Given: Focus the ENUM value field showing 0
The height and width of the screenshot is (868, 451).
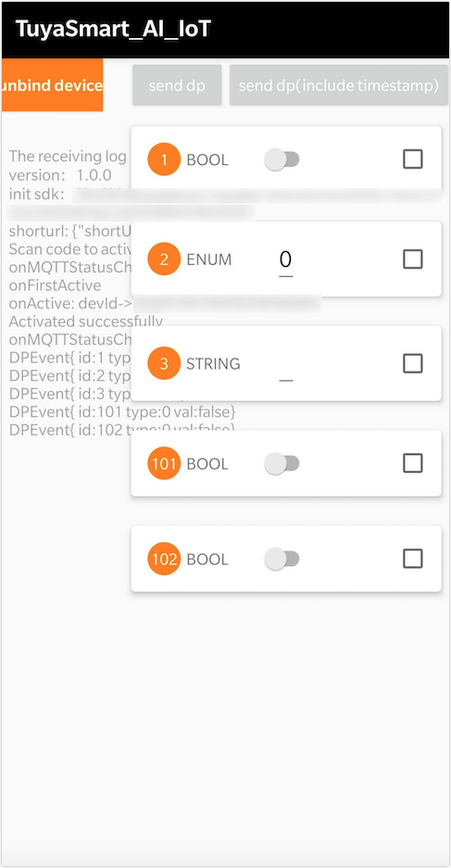Looking at the screenshot, I should [285, 260].
